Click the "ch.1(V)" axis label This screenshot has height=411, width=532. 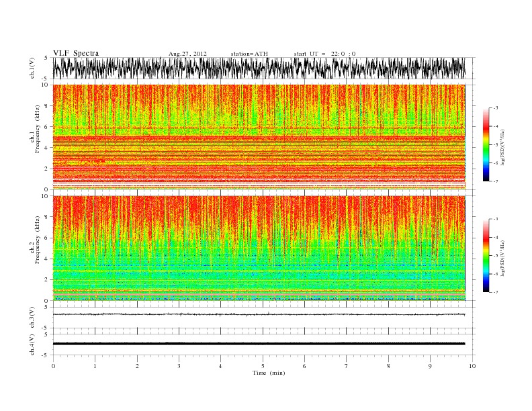click(32, 68)
